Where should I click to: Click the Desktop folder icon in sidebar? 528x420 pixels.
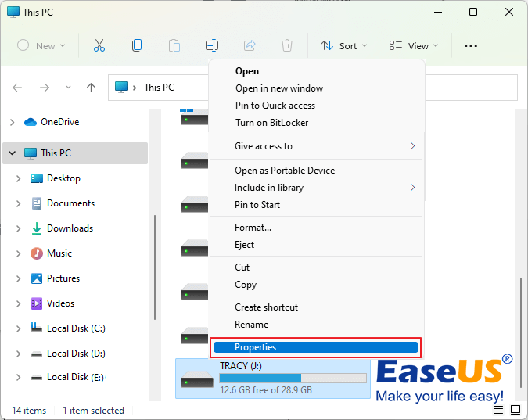(x=36, y=178)
